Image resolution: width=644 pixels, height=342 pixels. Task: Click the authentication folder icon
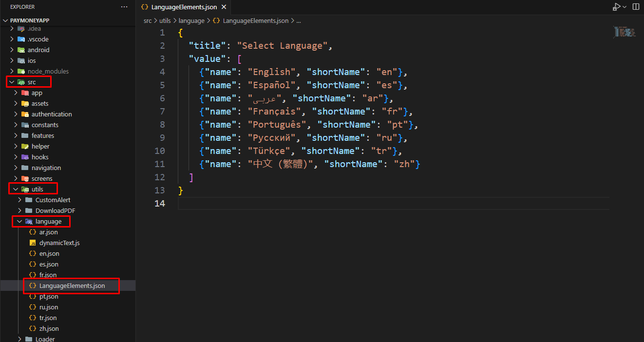pyautogui.click(x=25, y=114)
